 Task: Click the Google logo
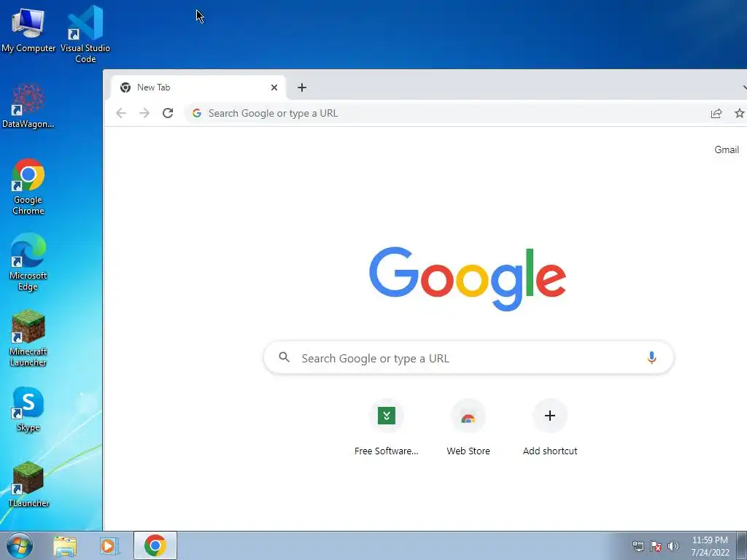(468, 279)
